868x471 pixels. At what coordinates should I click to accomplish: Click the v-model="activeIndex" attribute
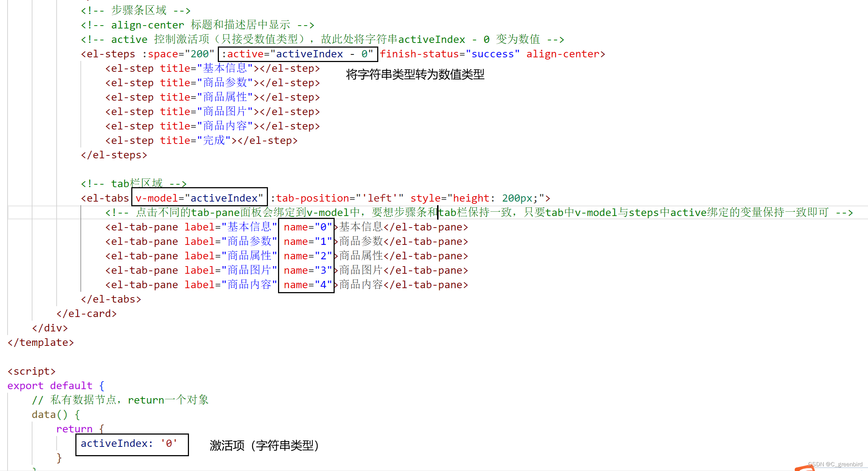click(199, 198)
